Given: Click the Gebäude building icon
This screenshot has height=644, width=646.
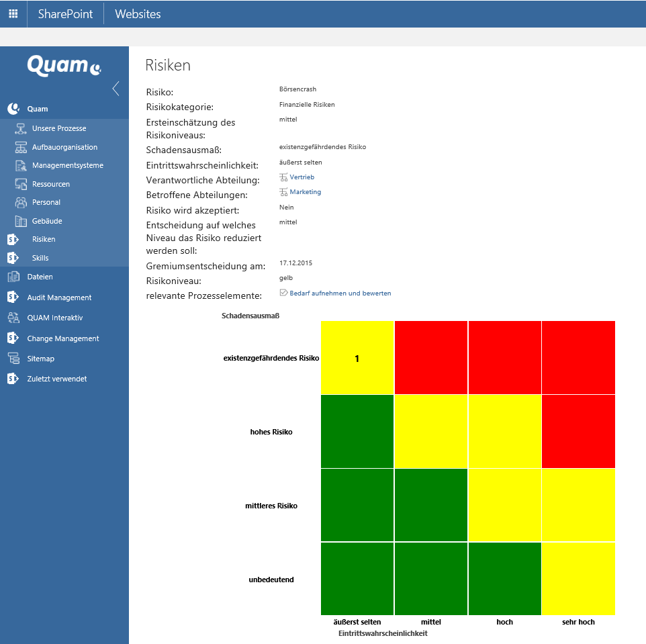Looking at the screenshot, I should pos(20,221).
